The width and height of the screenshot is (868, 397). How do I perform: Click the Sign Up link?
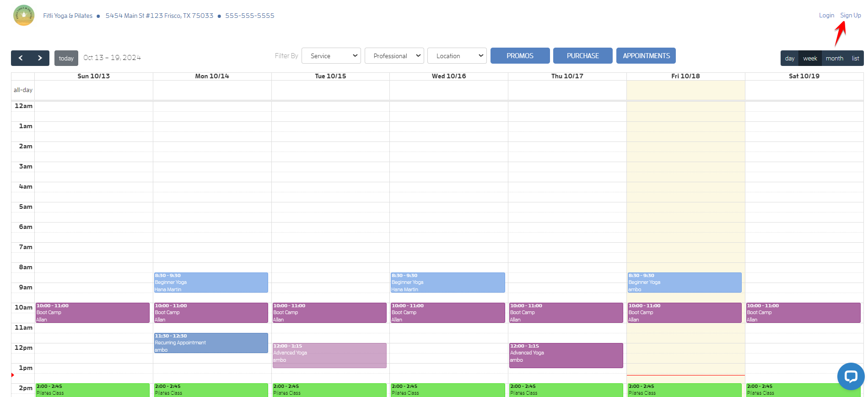pos(851,15)
